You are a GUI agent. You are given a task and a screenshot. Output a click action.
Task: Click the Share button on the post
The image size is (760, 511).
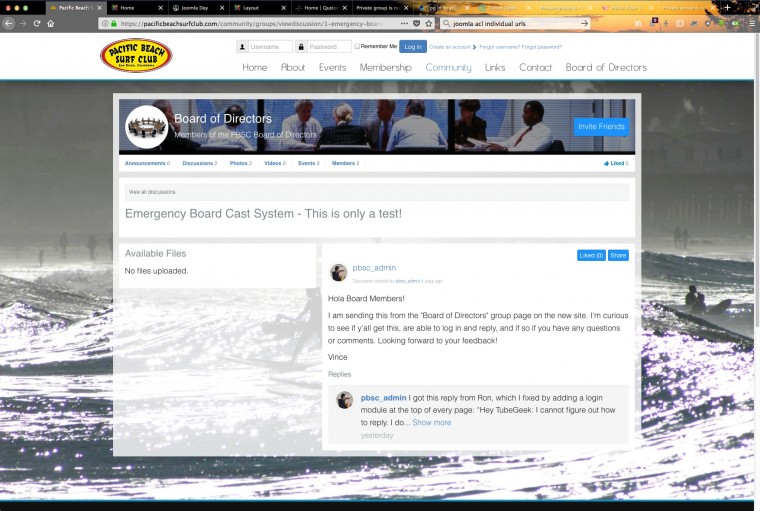[618, 256]
